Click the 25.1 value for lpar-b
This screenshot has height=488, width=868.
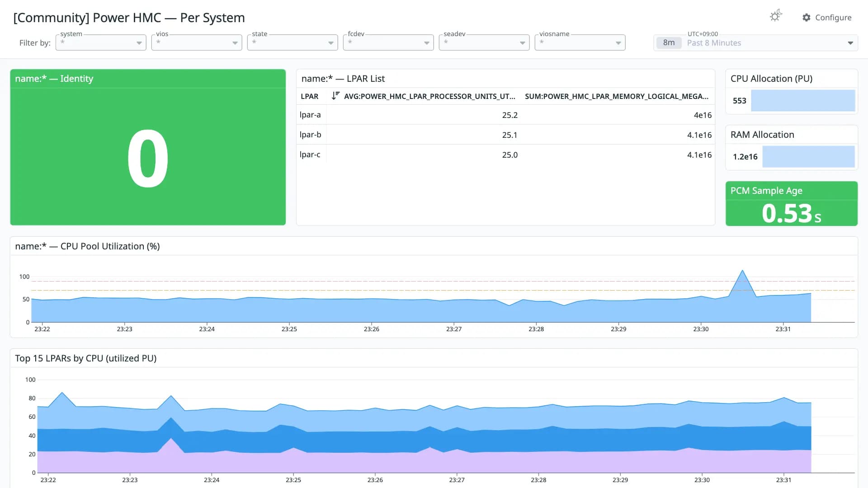click(x=509, y=135)
